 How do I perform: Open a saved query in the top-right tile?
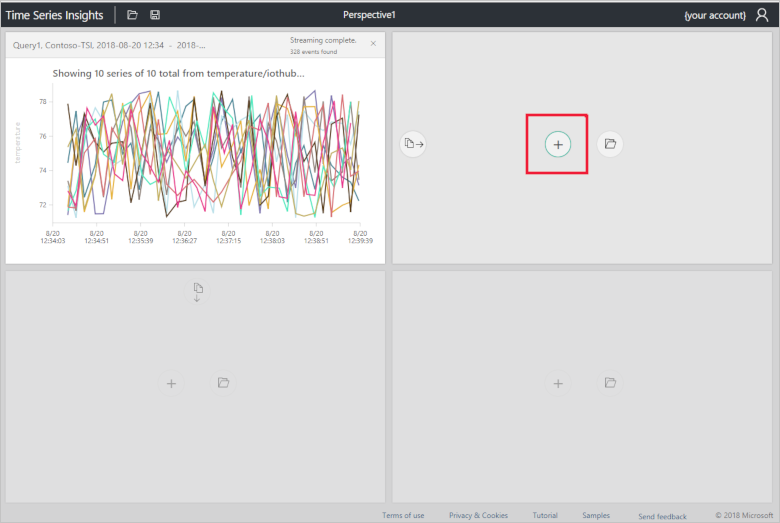(x=610, y=144)
